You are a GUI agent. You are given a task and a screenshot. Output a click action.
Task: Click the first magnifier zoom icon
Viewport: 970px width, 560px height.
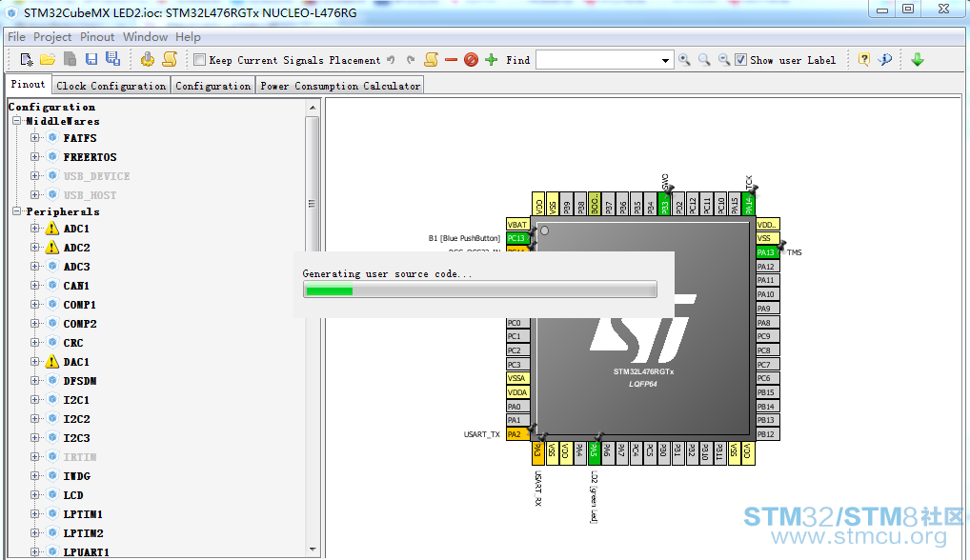point(684,60)
